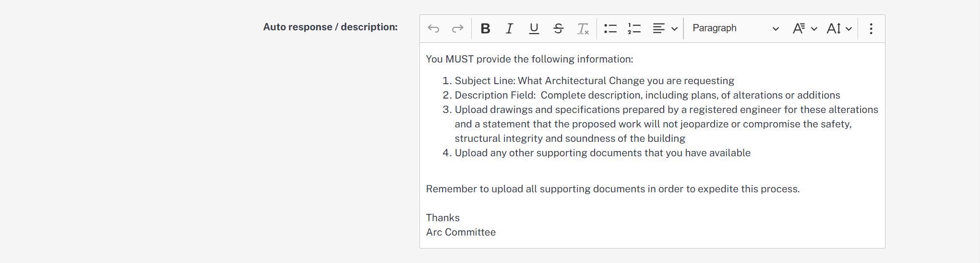
Task: Open the font size dropdown
Action: [x=839, y=28]
